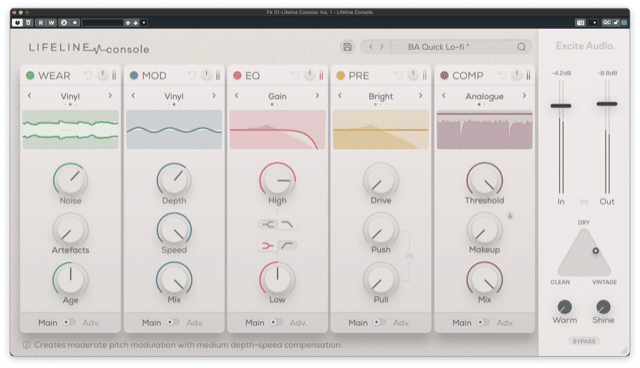Select the EQ low cut shape button
Image resolution: width=640 pixels, height=368 pixels.
288,246
